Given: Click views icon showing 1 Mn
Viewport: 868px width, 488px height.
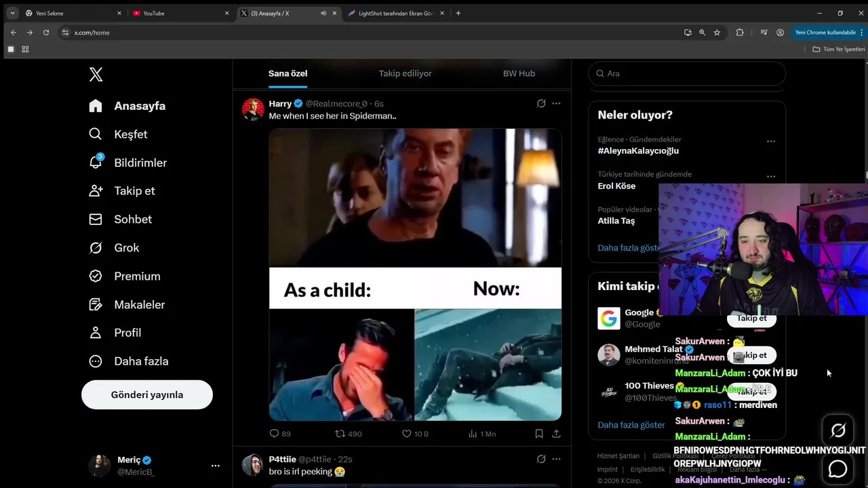Looking at the screenshot, I should pos(473,434).
